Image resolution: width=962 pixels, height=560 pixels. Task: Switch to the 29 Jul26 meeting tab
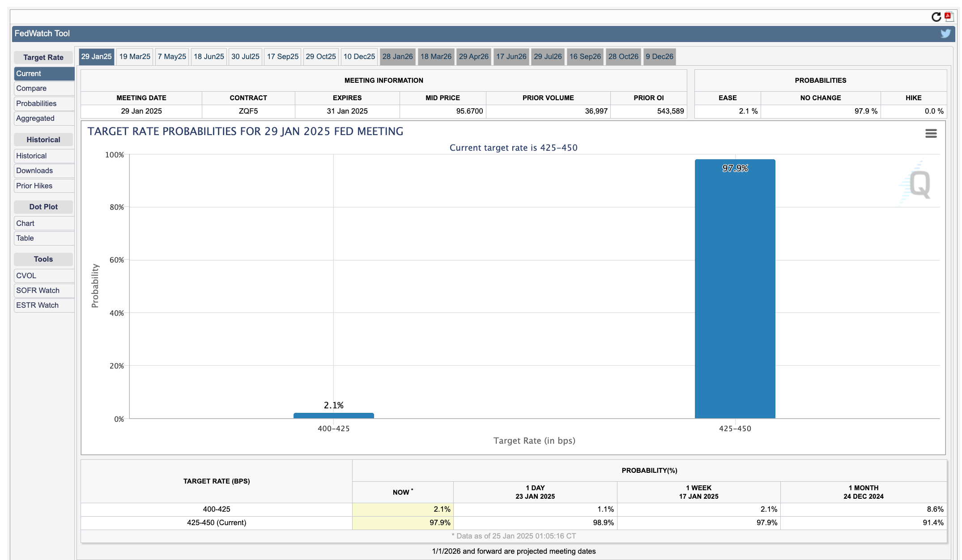pyautogui.click(x=548, y=57)
